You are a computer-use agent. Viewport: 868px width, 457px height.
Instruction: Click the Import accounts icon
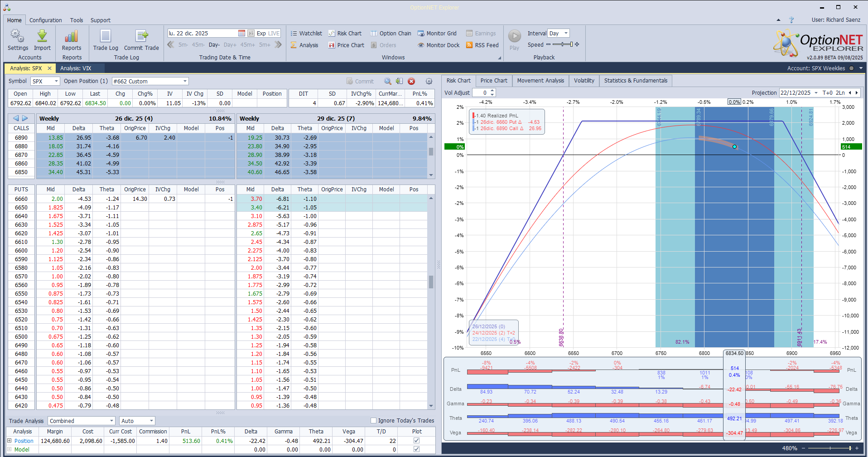(x=42, y=40)
